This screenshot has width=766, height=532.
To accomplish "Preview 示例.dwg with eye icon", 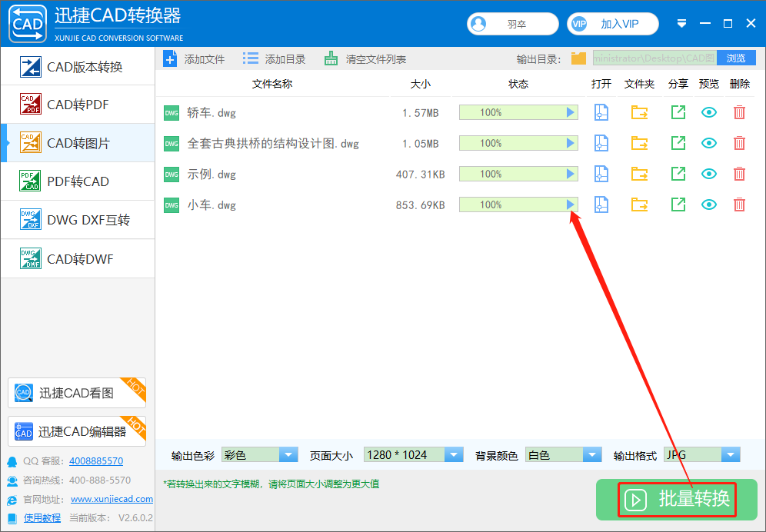I will point(709,174).
